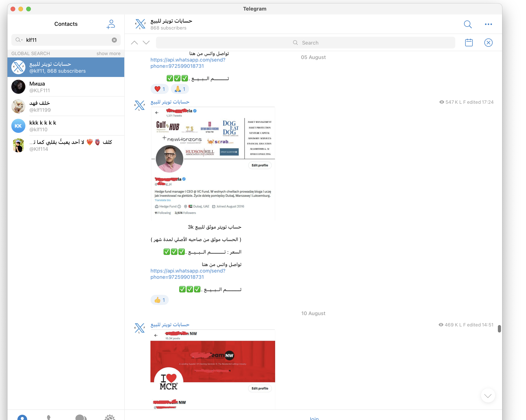Go to next search result arrow
The width and height of the screenshot is (526, 420).
[x=146, y=43]
